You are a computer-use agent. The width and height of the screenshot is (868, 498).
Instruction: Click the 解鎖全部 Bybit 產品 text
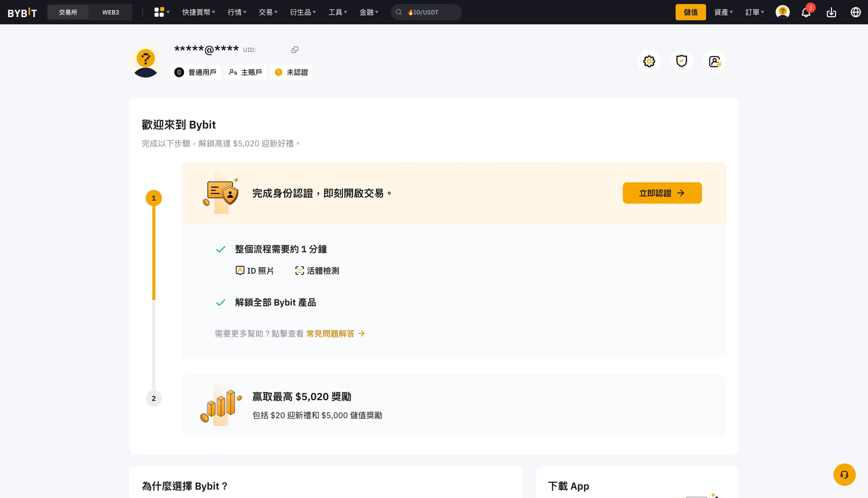coord(275,303)
